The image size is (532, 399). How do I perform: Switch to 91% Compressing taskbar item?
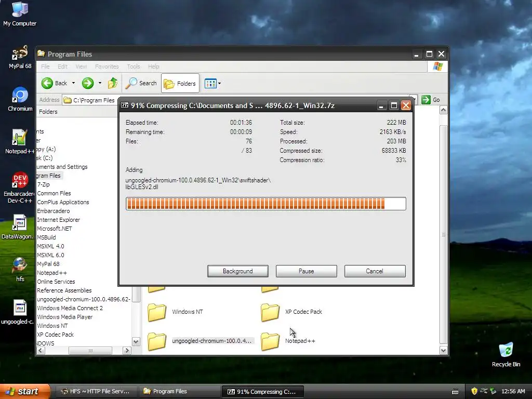(x=262, y=391)
